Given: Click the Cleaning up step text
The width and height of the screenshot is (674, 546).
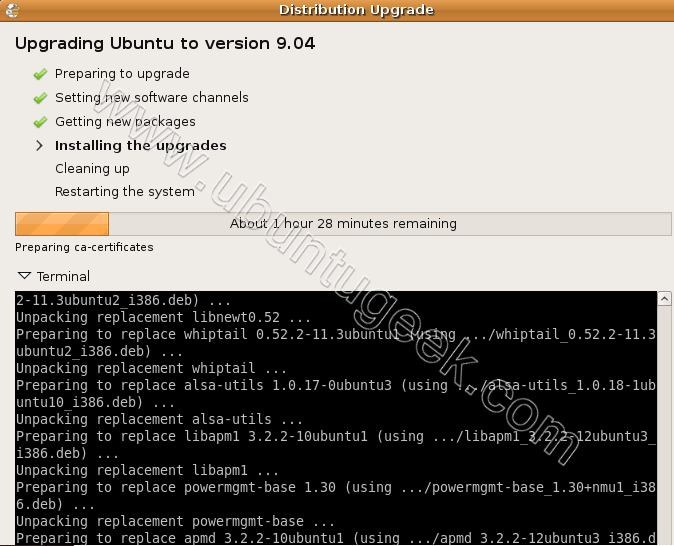Looking at the screenshot, I should [92, 169].
